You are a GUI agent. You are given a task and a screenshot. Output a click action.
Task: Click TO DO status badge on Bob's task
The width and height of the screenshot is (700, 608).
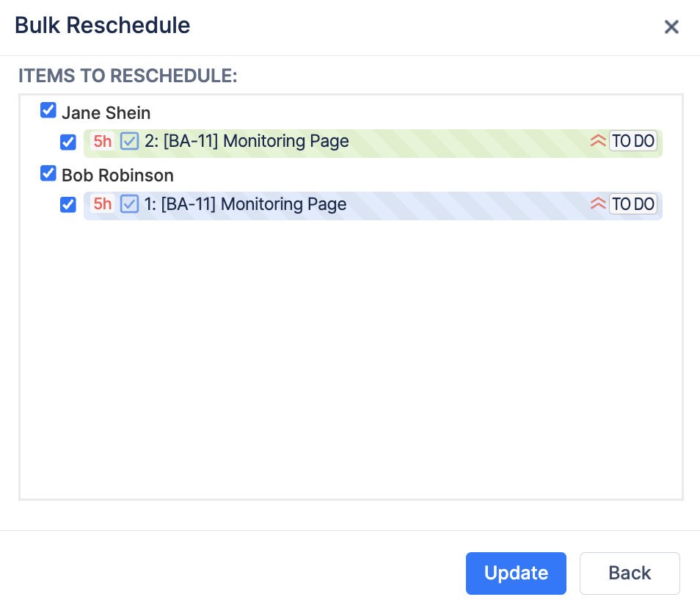(x=633, y=204)
